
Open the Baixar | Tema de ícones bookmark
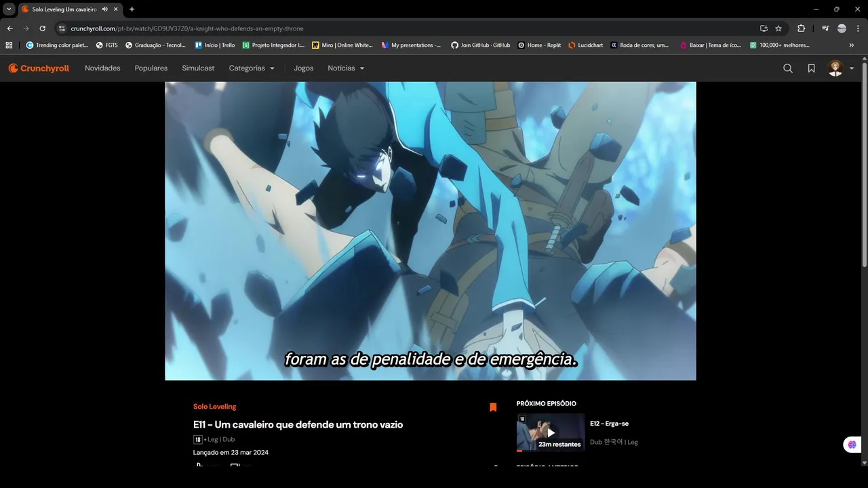tap(711, 45)
